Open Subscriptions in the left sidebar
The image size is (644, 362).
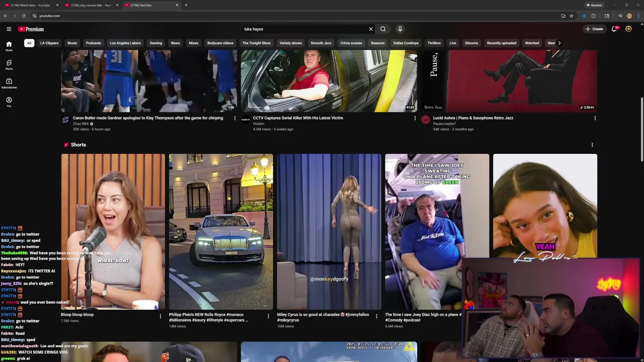click(x=9, y=83)
